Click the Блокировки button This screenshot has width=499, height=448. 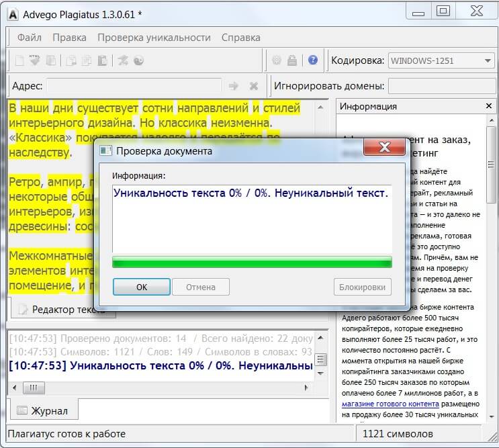tap(363, 287)
